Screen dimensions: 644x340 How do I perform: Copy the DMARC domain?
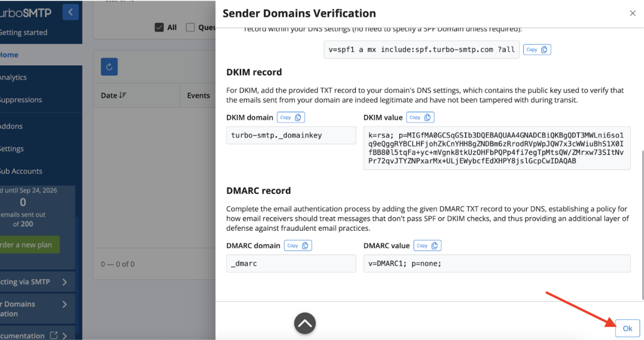[x=298, y=246]
